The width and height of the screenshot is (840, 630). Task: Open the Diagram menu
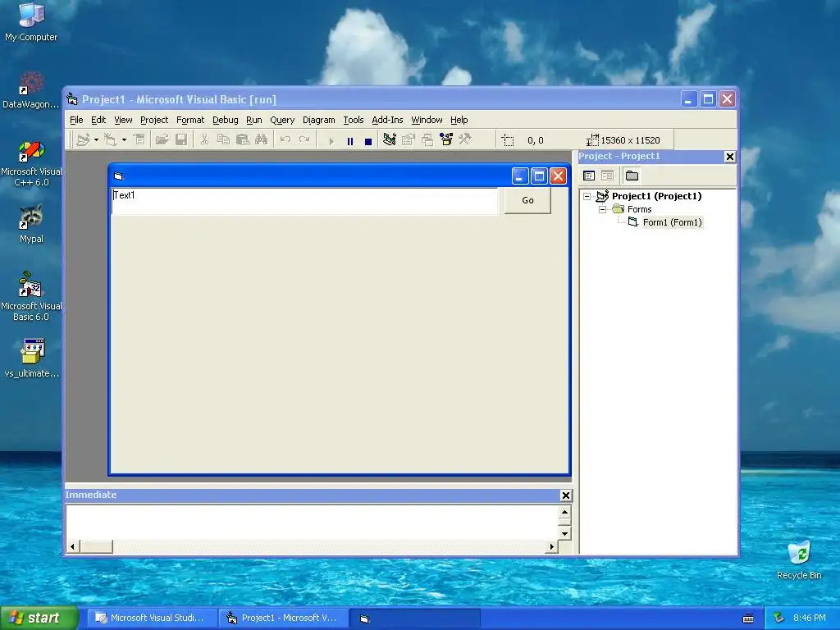pos(319,120)
